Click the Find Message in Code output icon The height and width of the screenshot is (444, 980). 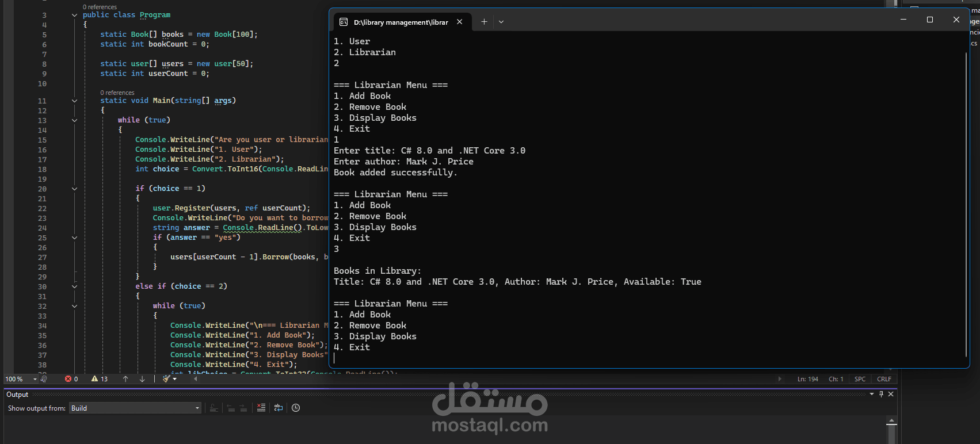coord(213,408)
